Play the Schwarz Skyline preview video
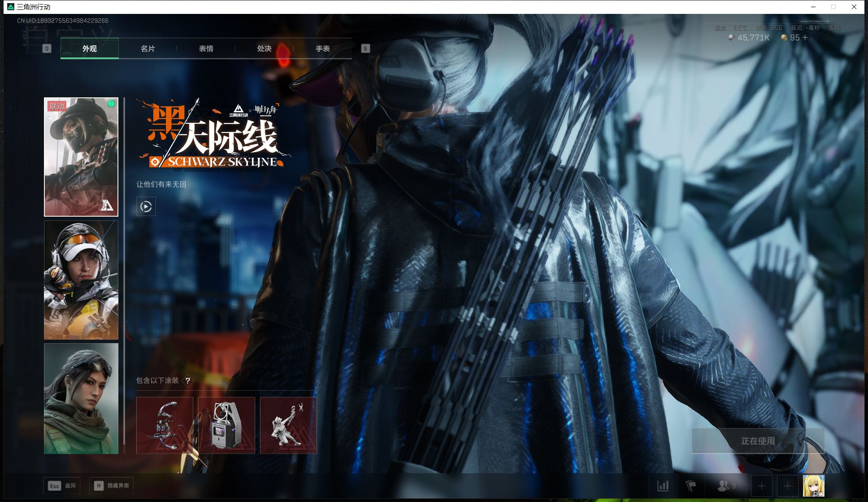 pyautogui.click(x=146, y=206)
